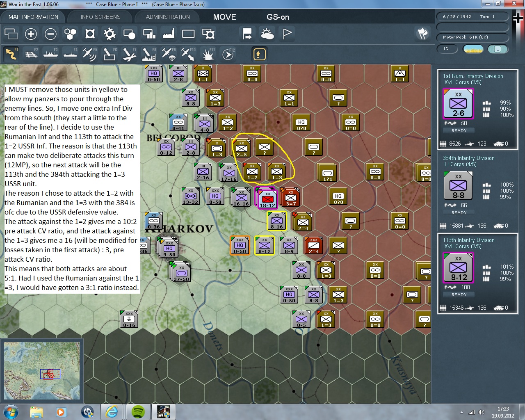Viewport: 525px width, 420px height.
Task: Select the F9 air transport mode
Action: 169,54
